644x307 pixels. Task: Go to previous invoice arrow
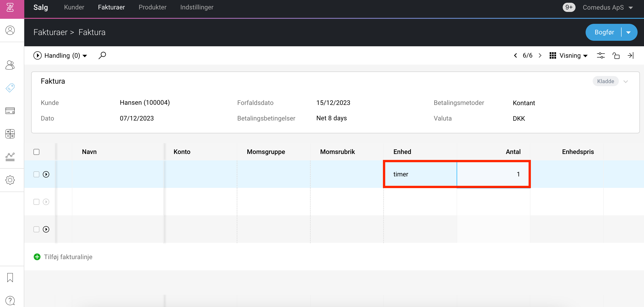516,55
